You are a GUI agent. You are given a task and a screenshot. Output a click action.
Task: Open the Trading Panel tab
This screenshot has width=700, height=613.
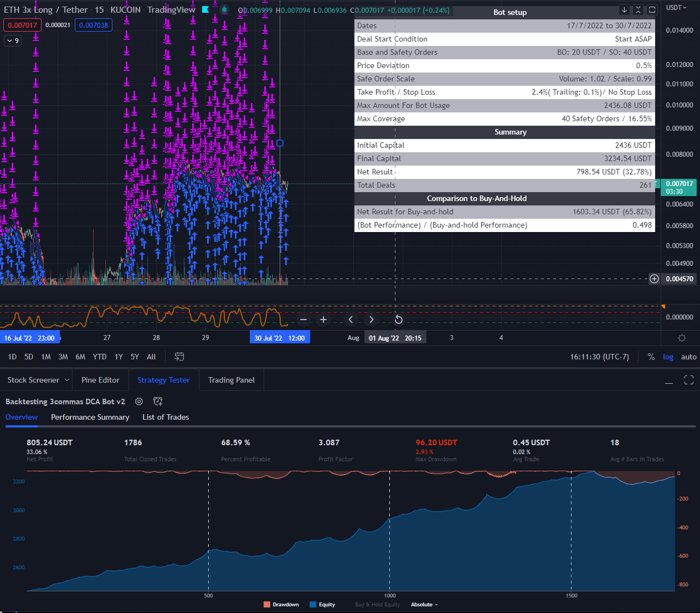[x=231, y=380]
